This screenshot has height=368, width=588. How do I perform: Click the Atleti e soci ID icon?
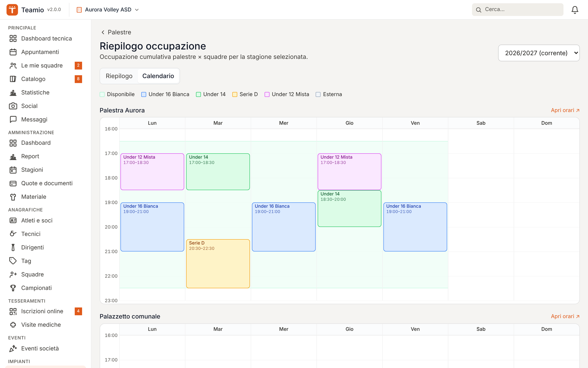coord(13,220)
